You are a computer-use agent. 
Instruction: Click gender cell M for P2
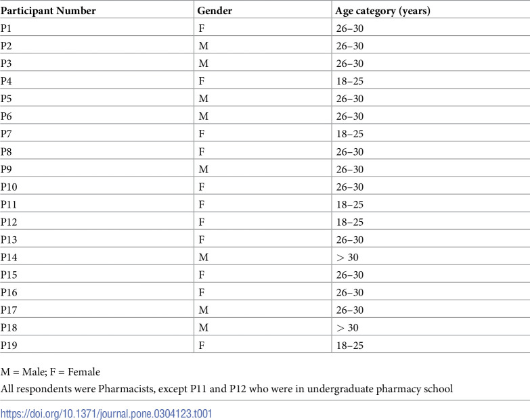click(204, 46)
